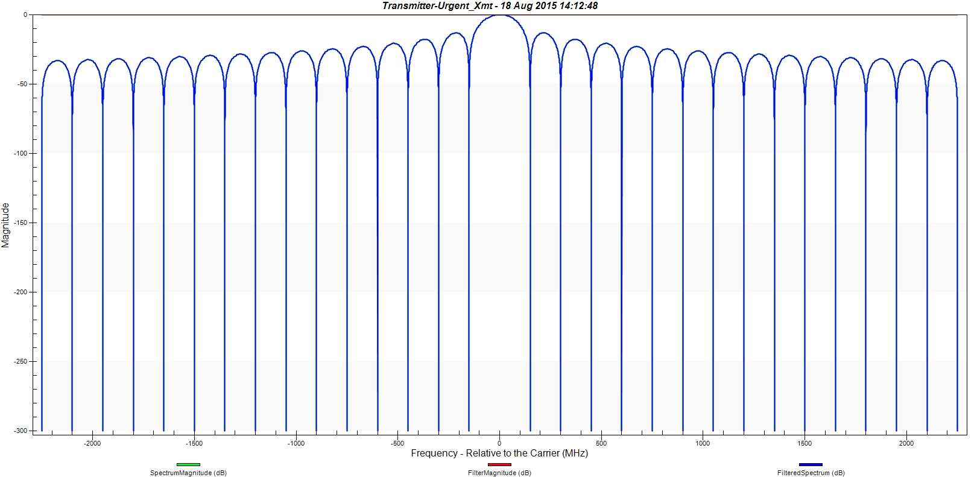Select the FilterMagnitude (dB) legend label
Image resolution: width=980 pixels, height=477 pixels.
[499, 473]
